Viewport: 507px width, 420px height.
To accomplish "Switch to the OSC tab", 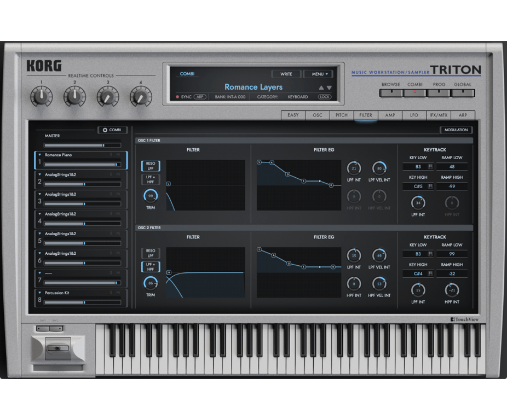I will (x=318, y=115).
